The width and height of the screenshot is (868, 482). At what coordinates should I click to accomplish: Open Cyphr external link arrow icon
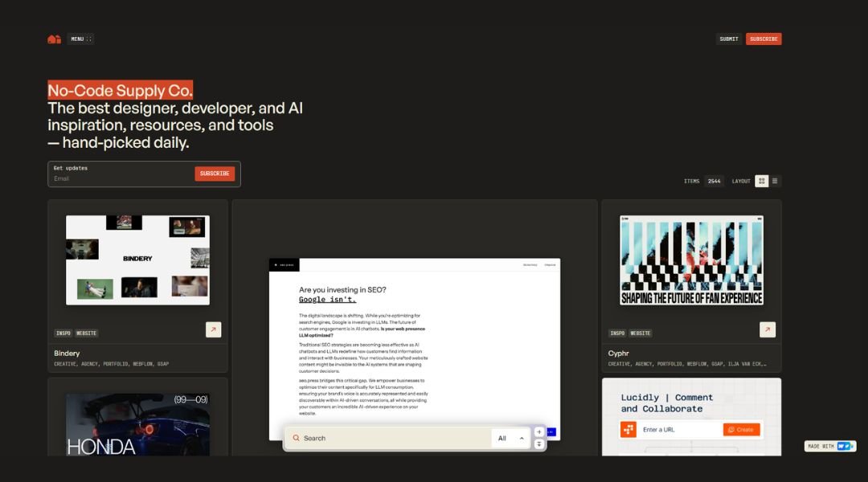pyautogui.click(x=768, y=329)
